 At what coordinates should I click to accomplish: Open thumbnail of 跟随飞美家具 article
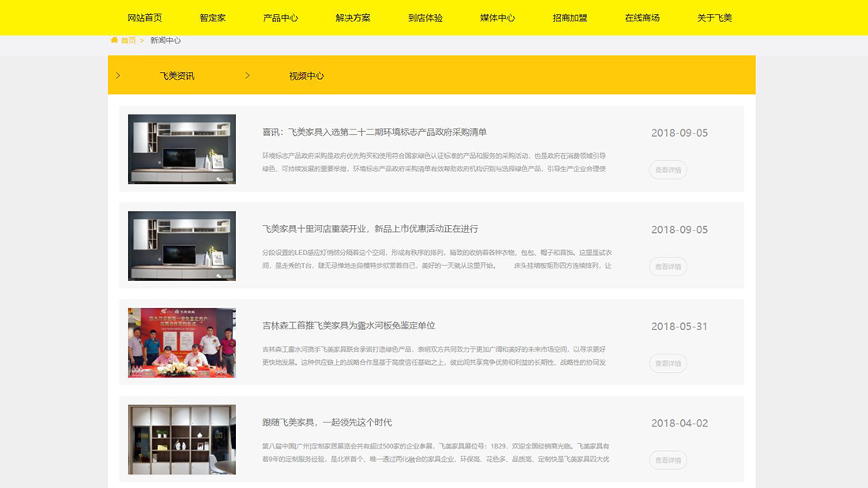click(x=181, y=439)
